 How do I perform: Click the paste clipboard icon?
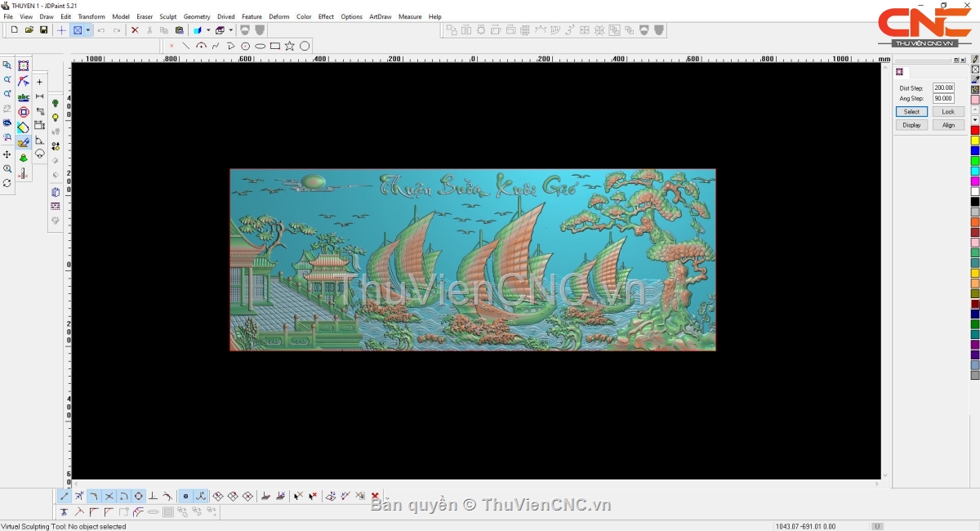tap(179, 30)
